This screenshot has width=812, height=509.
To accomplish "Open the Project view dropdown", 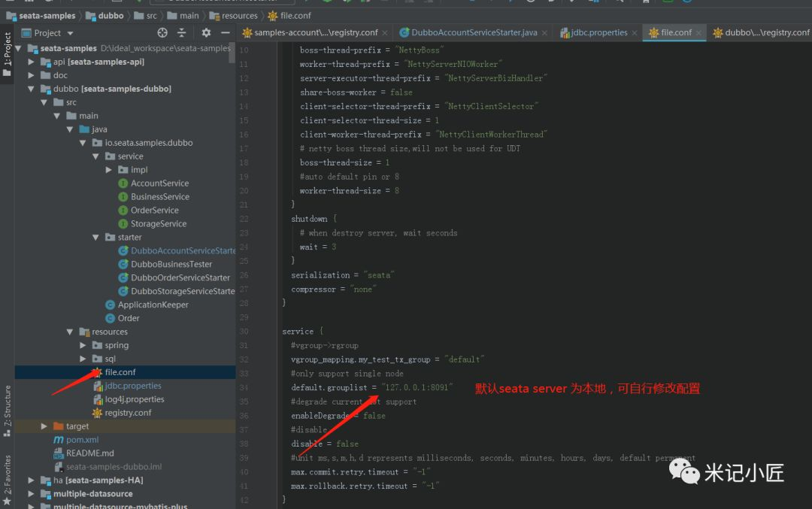I will tap(70, 33).
